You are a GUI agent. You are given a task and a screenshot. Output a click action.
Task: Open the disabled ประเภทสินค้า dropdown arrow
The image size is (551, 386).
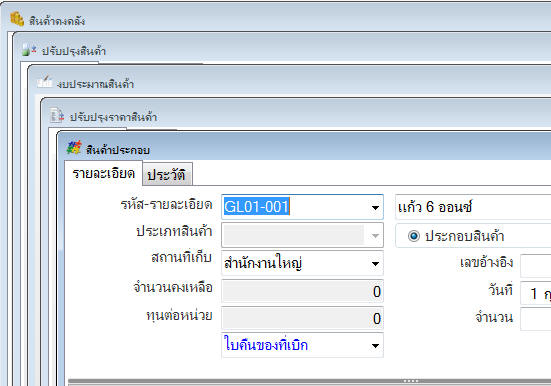[x=375, y=236]
